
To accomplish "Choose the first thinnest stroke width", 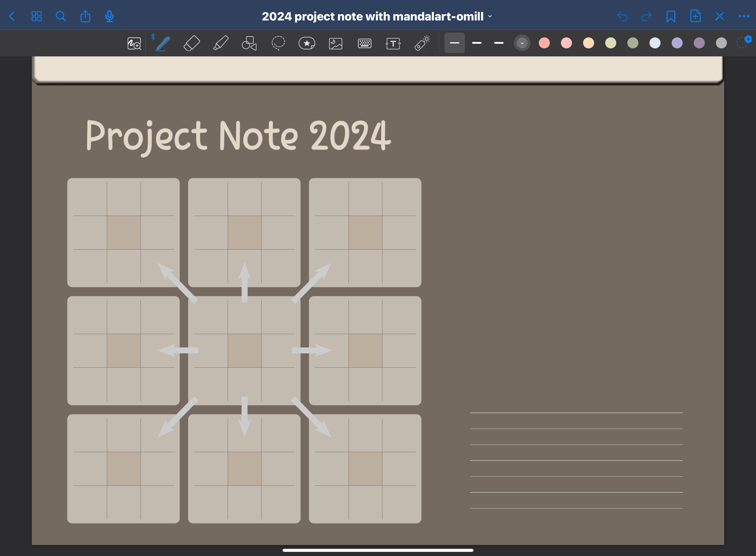I will [x=454, y=43].
